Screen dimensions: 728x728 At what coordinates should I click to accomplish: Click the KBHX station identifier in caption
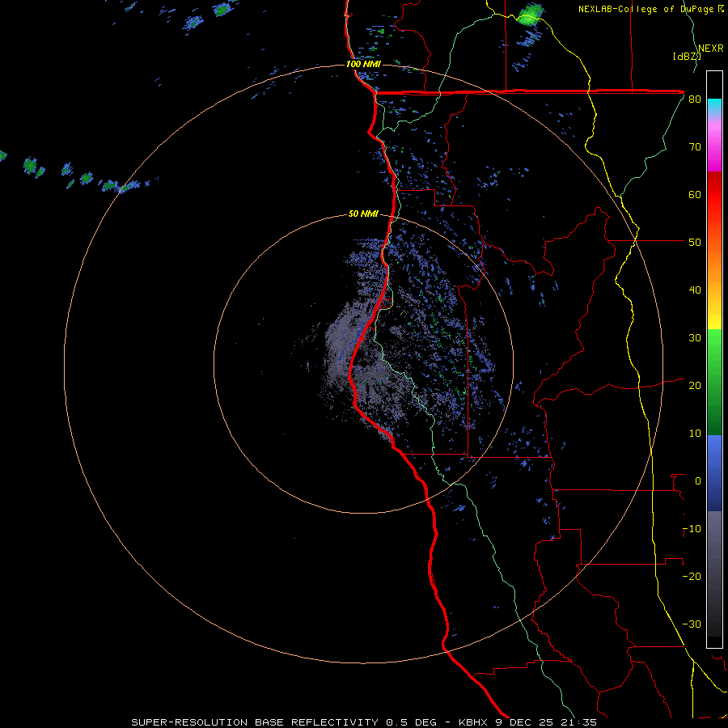pyautogui.click(x=474, y=722)
